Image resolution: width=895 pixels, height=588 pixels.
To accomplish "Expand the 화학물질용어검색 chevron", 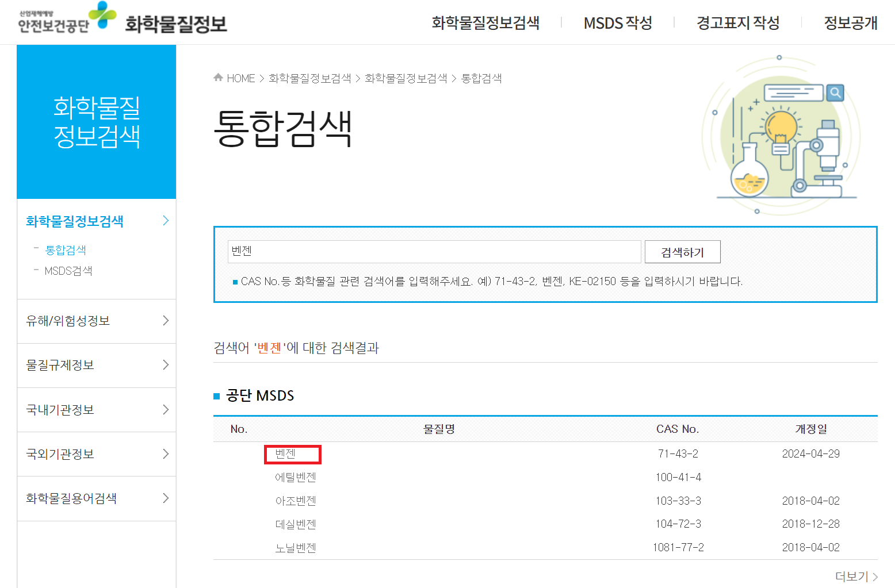I will pyautogui.click(x=166, y=498).
